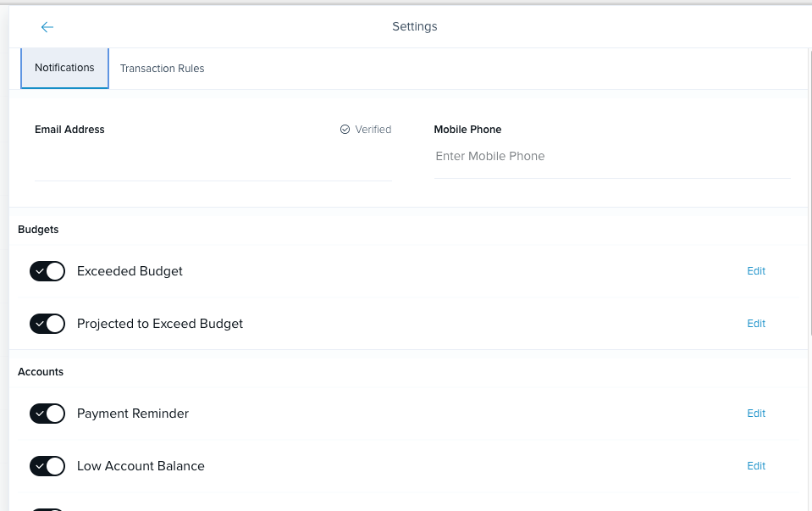Click the vertical scrollbar on the right
This screenshot has width=812, height=511.
[809, 193]
